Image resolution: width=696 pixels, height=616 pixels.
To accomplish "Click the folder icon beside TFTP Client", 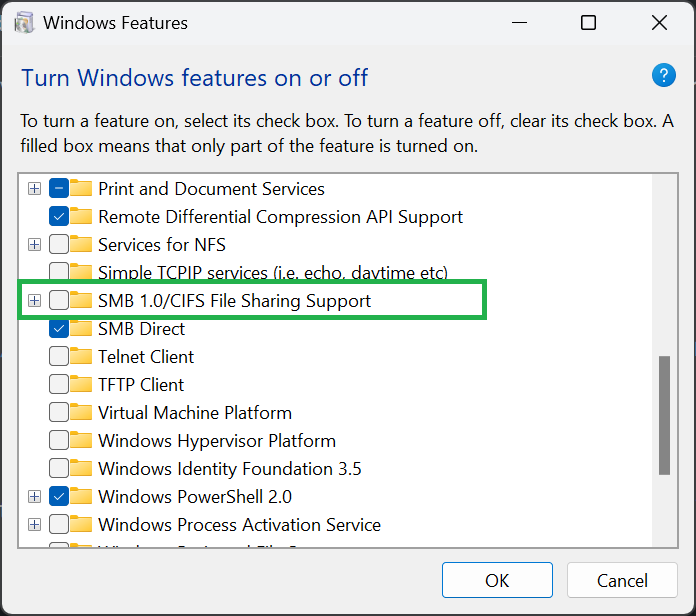I will [82, 385].
